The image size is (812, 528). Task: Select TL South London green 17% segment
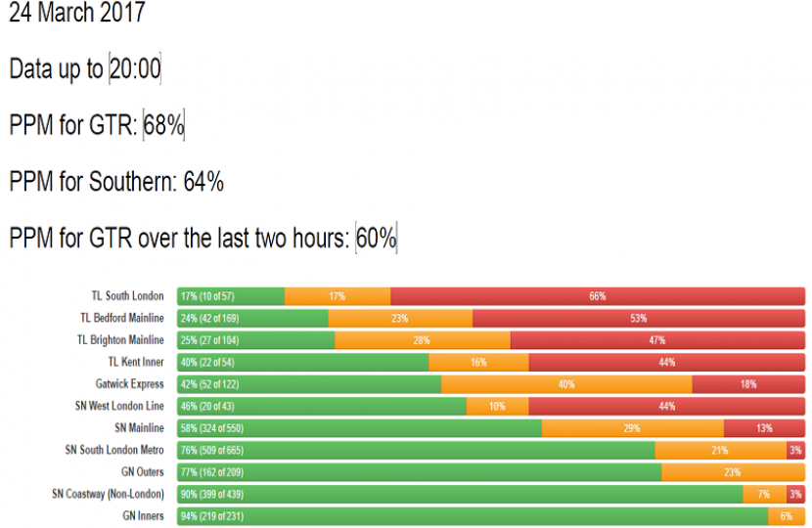click(x=231, y=296)
